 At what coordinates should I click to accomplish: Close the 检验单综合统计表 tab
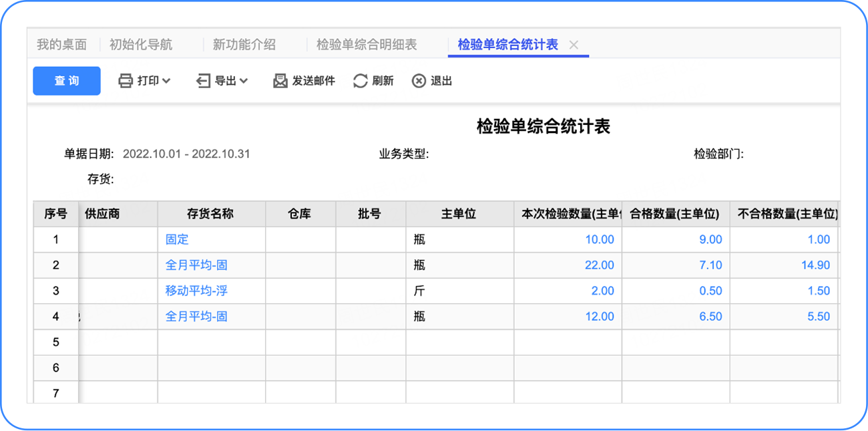(574, 45)
